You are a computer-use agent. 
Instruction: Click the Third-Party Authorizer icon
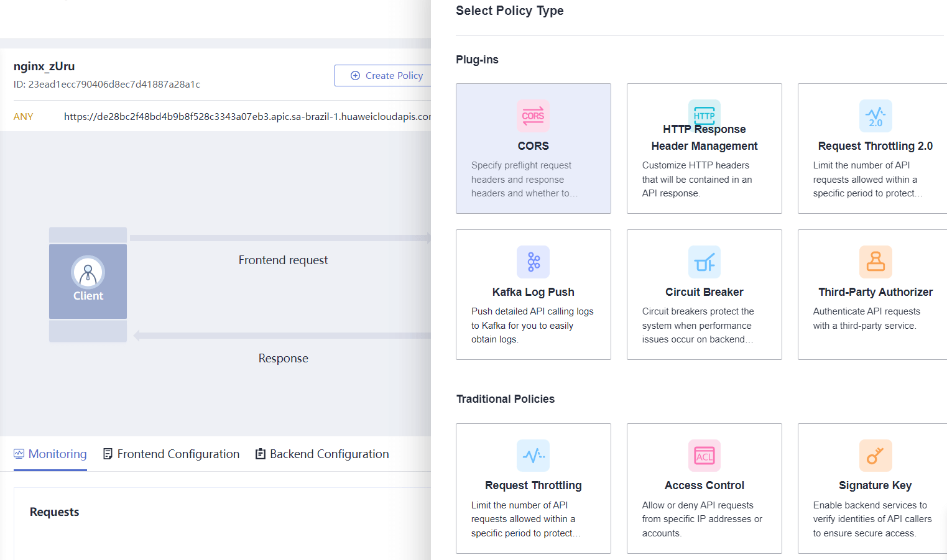pos(875,262)
